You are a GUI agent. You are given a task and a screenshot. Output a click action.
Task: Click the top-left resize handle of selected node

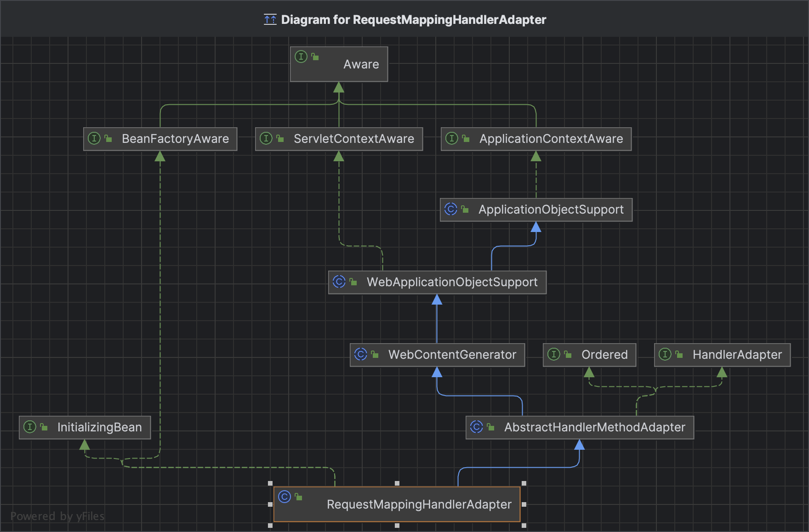[270, 483]
